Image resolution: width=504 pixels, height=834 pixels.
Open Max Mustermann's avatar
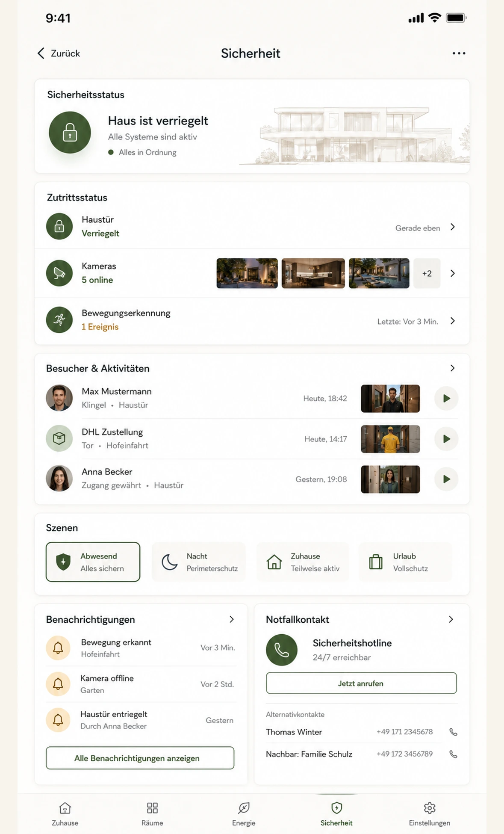59,398
